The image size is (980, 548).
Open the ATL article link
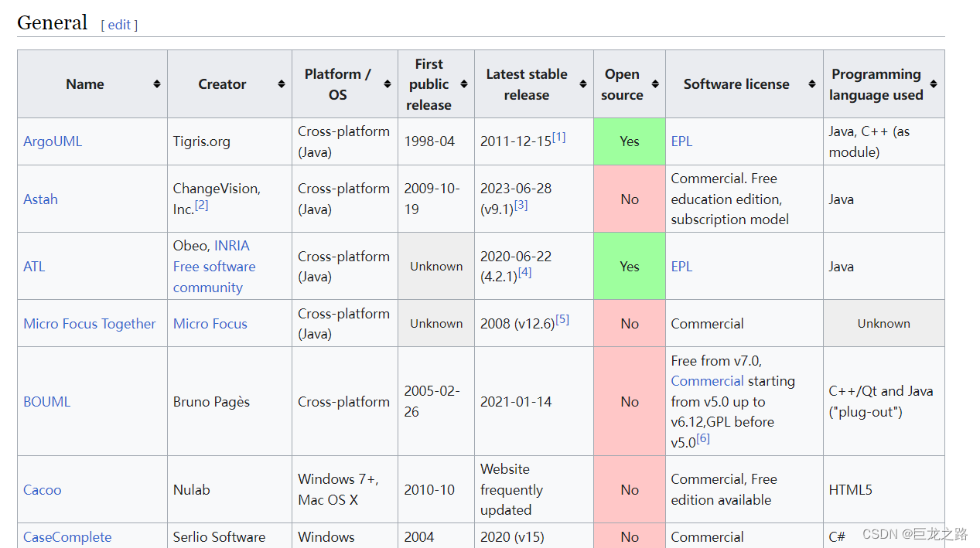click(x=34, y=267)
